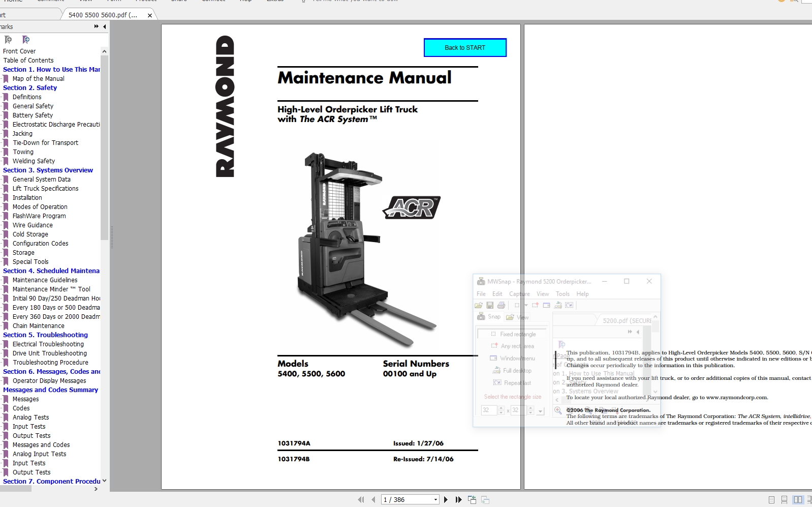Open the page number dropdown
Viewport: 812px width, 507px height.
pyautogui.click(x=435, y=500)
